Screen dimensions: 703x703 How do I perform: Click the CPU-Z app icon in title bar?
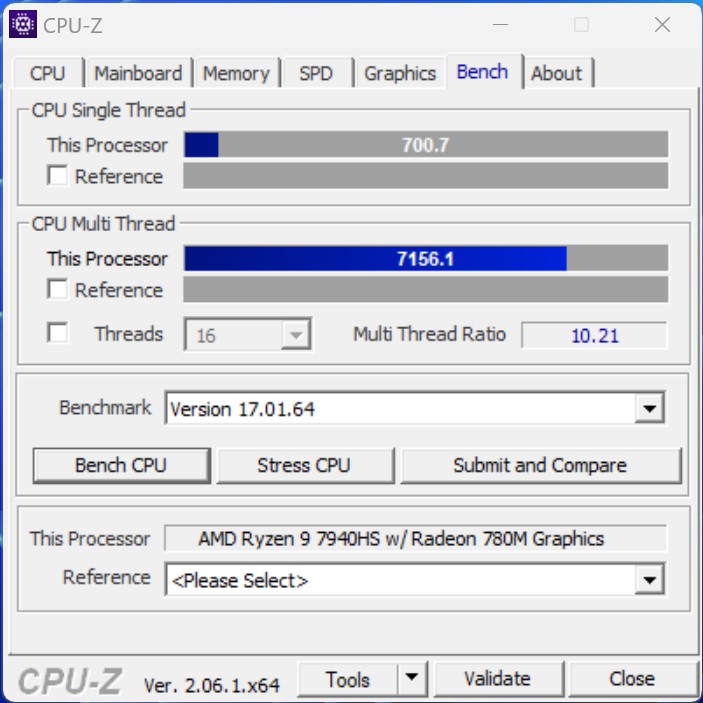(x=23, y=24)
